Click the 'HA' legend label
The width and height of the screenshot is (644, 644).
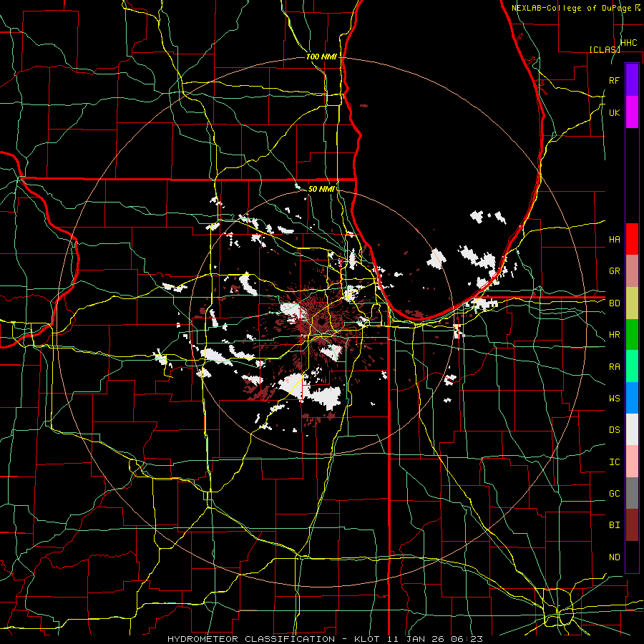tap(614, 239)
